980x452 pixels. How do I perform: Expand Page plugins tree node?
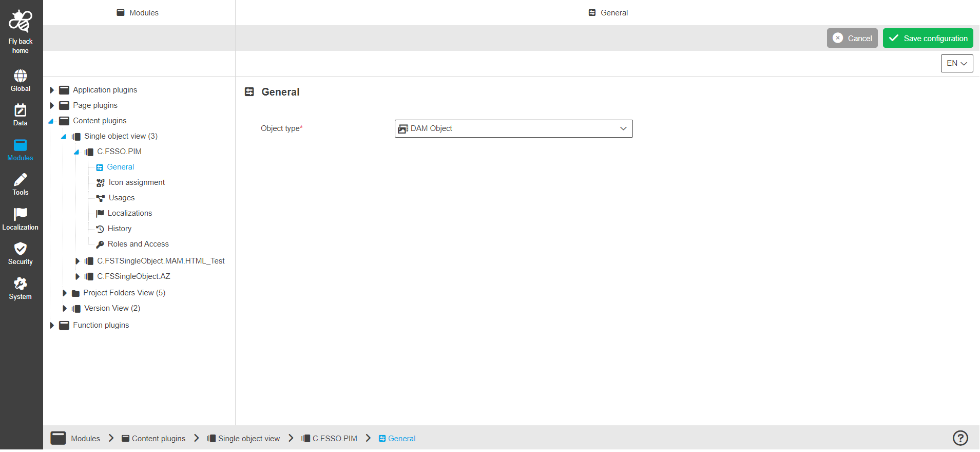52,105
